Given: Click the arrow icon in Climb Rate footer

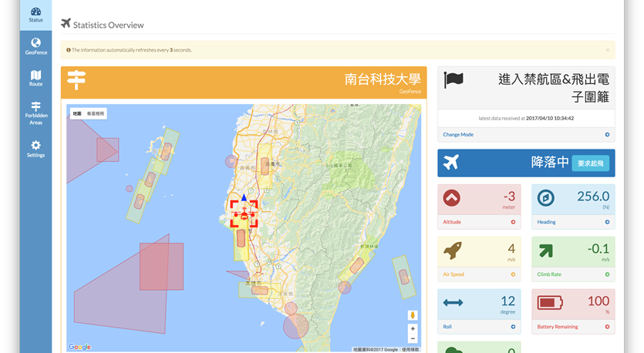Looking at the screenshot, I should click(607, 274).
